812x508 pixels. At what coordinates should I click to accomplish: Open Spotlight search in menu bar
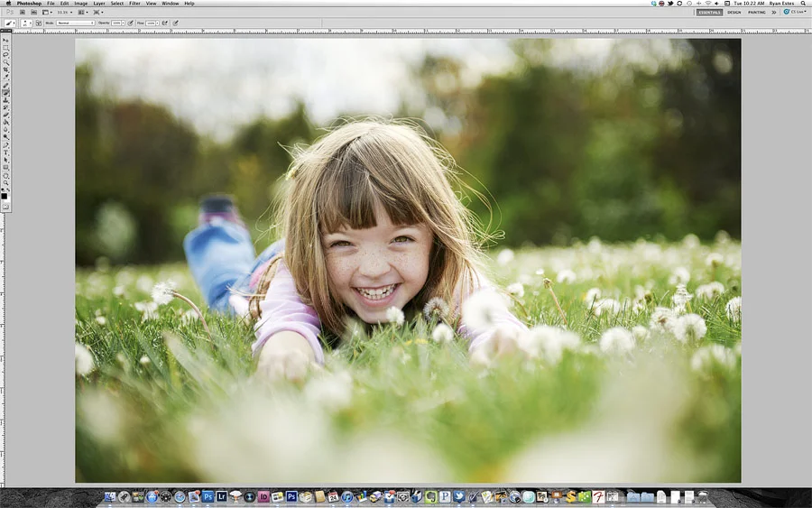[x=804, y=3]
